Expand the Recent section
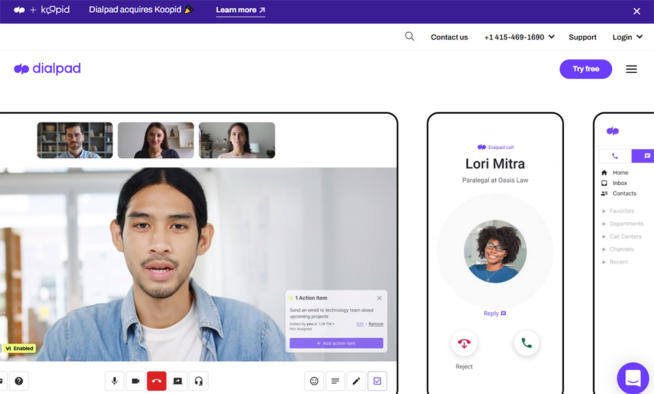The height and width of the screenshot is (394, 654). (x=615, y=262)
